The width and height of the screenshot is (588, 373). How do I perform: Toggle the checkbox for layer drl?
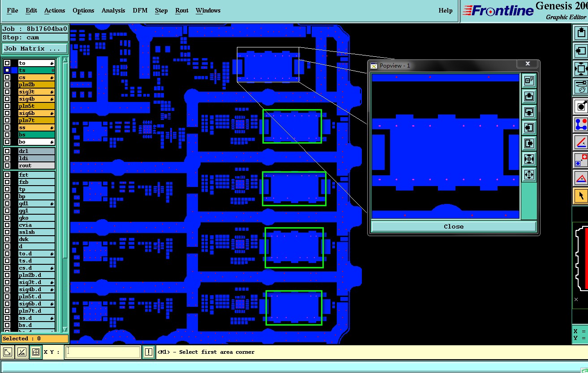pos(7,151)
